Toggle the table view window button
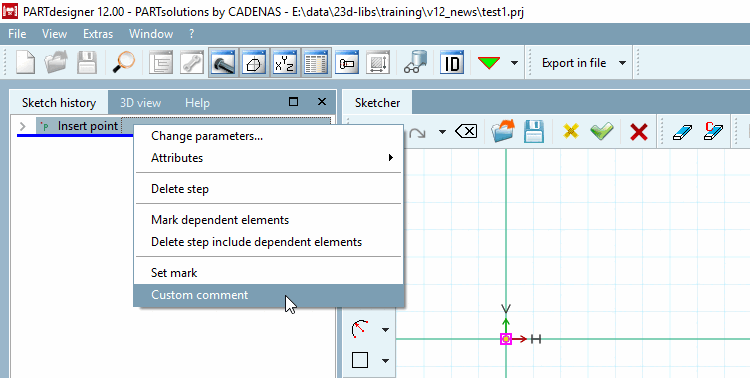Image resolution: width=750 pixels, height=378 pixels. 315,63
